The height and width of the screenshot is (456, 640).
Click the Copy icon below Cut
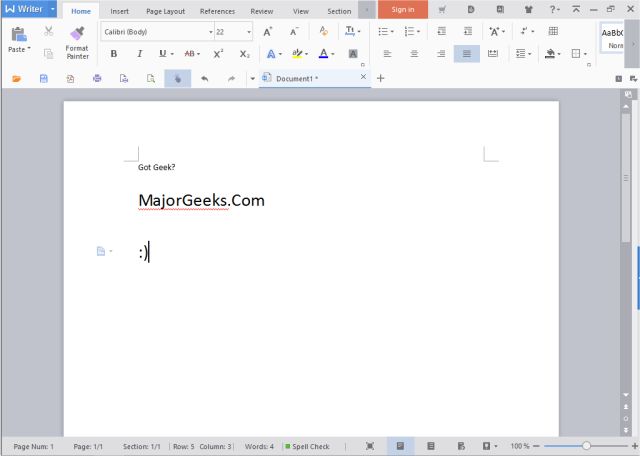click(49, 53)
